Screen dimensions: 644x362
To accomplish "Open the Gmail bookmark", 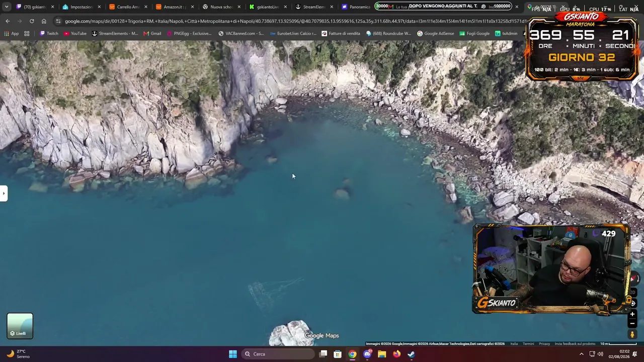I will (152, 34).
